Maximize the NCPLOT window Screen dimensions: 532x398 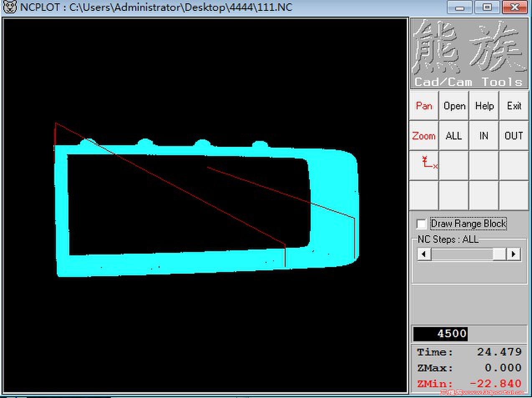(x=487, y=8)
